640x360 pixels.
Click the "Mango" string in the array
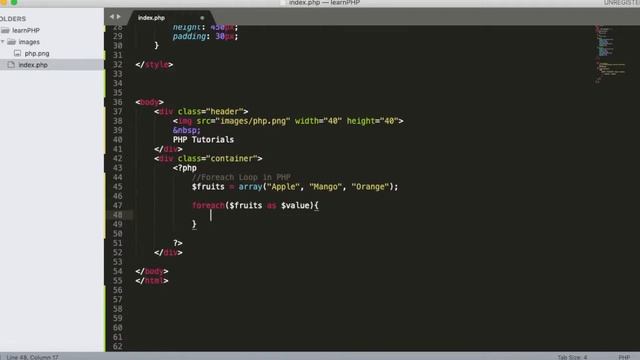tap(325, 187)
